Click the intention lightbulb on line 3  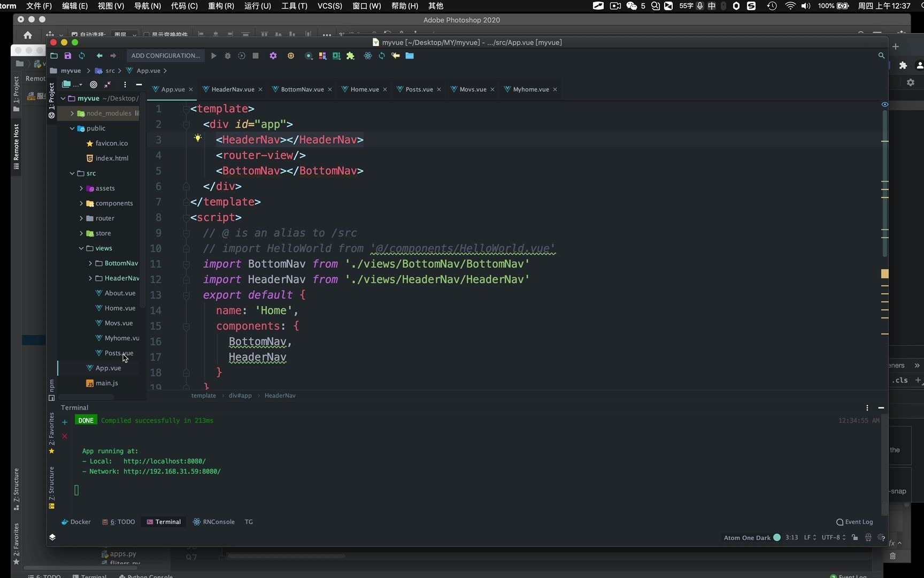[198, 138]
